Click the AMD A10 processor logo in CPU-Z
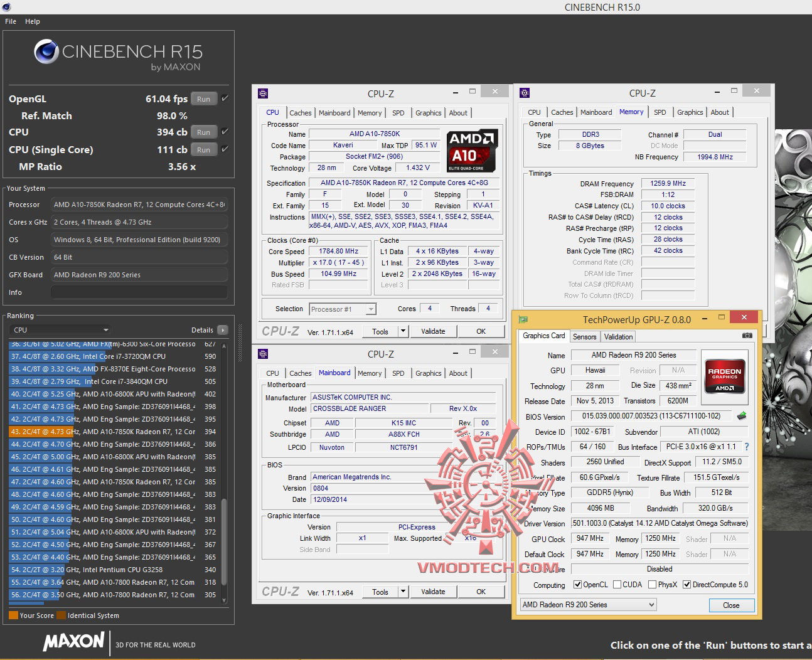Viewport: 812px width, 660px height. pos(472,151)
